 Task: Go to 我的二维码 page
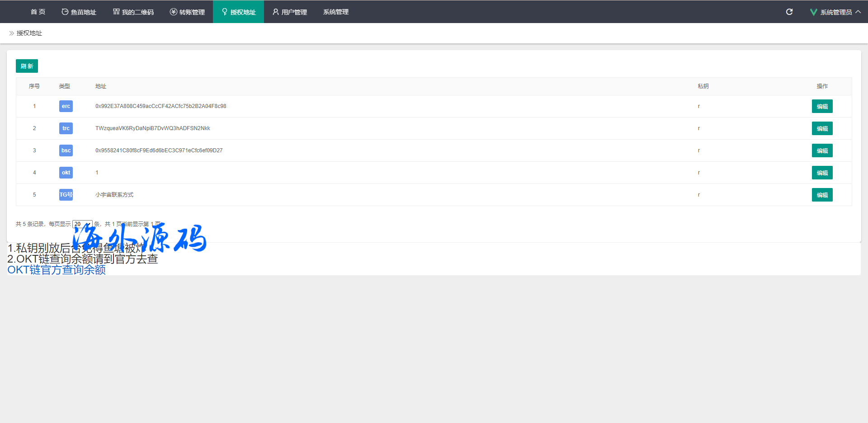133,12
